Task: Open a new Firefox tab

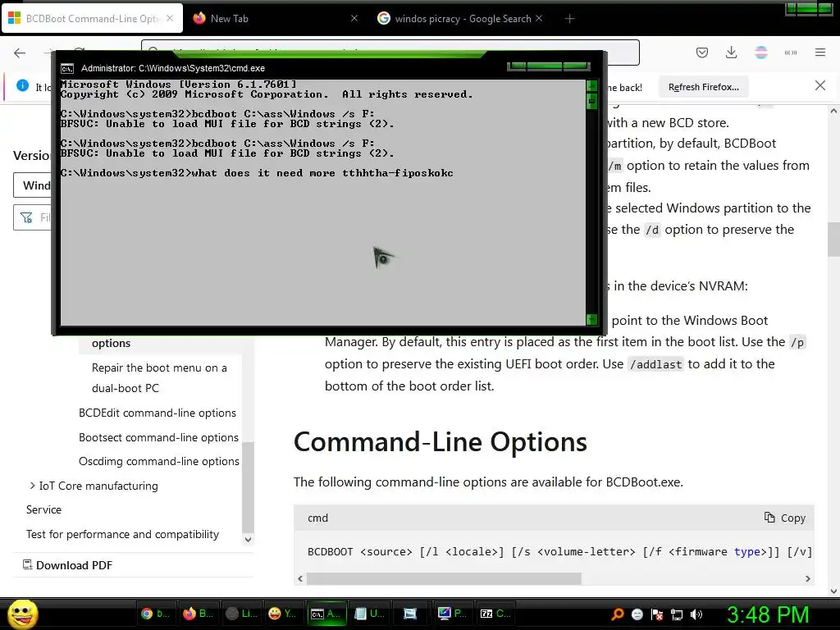Action: [x=569, y=19]
